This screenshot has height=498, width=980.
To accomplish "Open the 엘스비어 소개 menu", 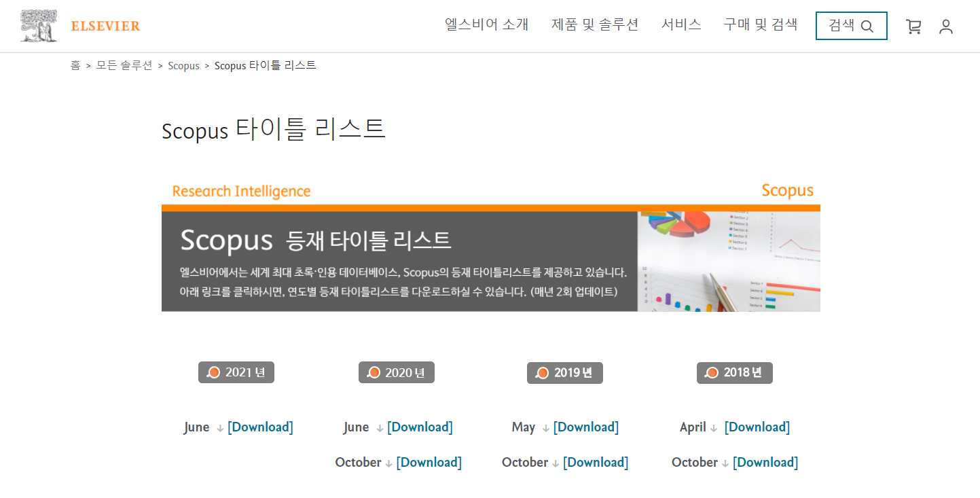I will 486,24.
